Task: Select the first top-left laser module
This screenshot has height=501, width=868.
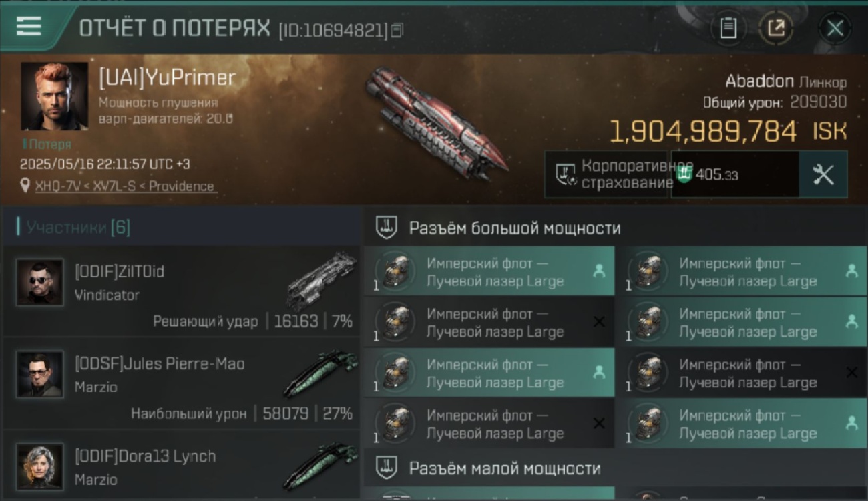Action: [489, 271]
